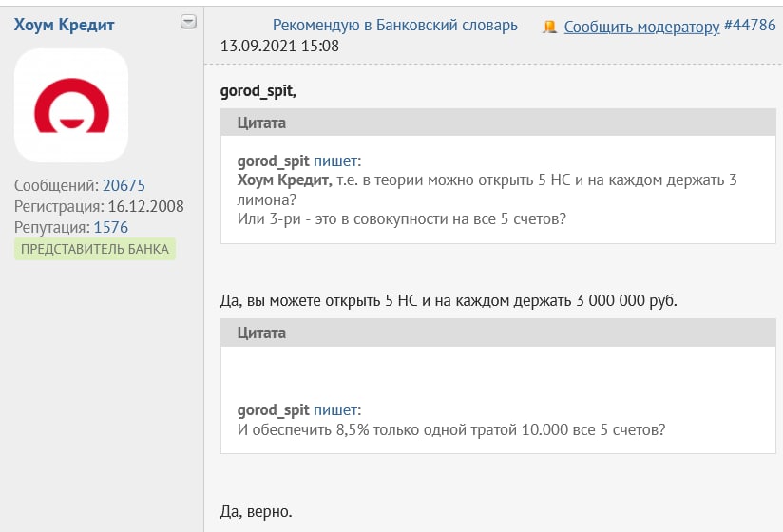This screenshot has width=783, height=532.
Task: Open Хоум Кредит user profile link
Action: click(x=64, y=25)
